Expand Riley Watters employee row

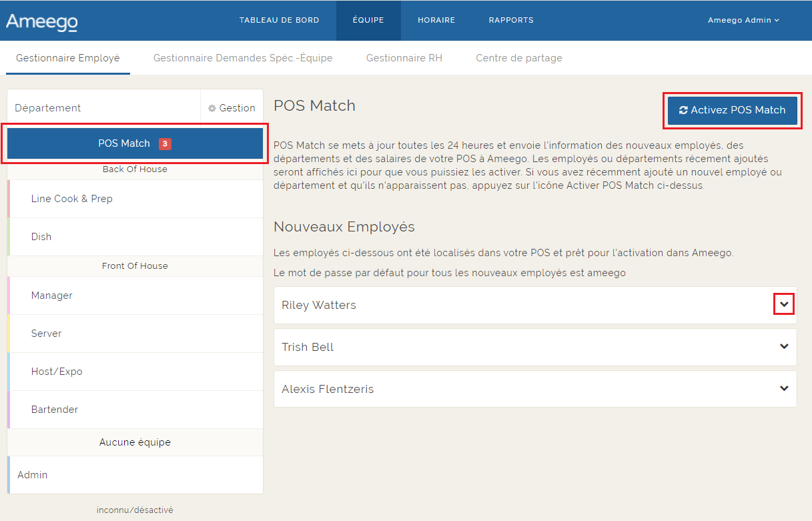pyautogui.click(x=784, y=305)
